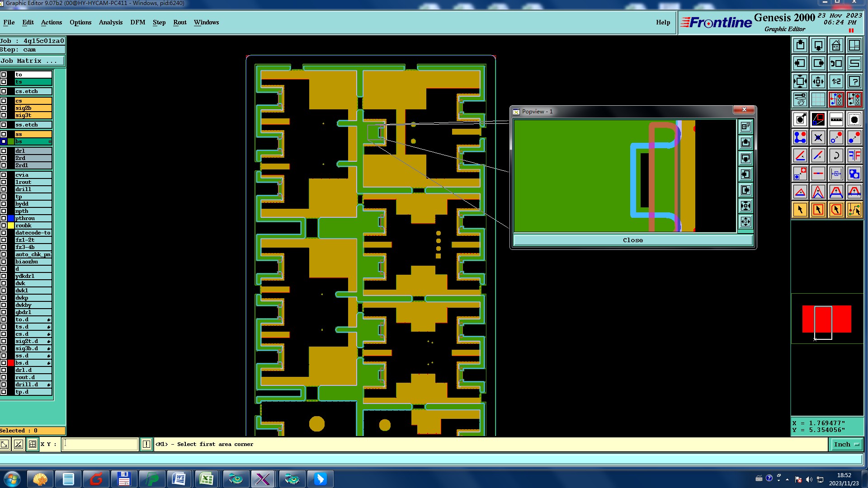The height and width of the screenshot is (488, 868).
Task: Open Excel from the Windows taskbar
Action: pos(207,479)
